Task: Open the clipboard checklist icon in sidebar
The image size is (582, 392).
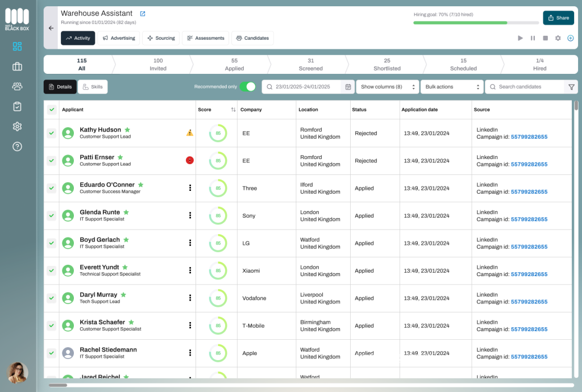Action: (x=17, y=106)
